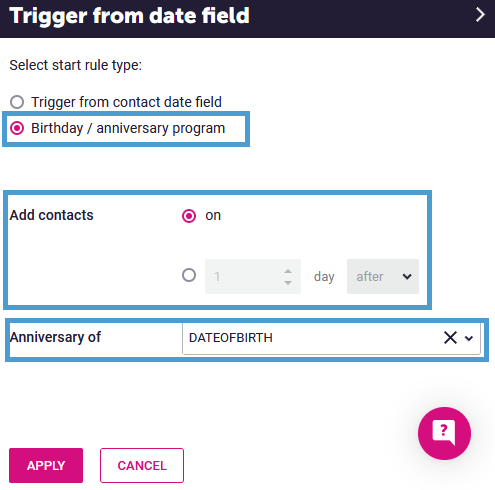Click the Anniversary of label
Image resolution: width=495 pixels, height=490 pixels.
(x=55, y=337)
